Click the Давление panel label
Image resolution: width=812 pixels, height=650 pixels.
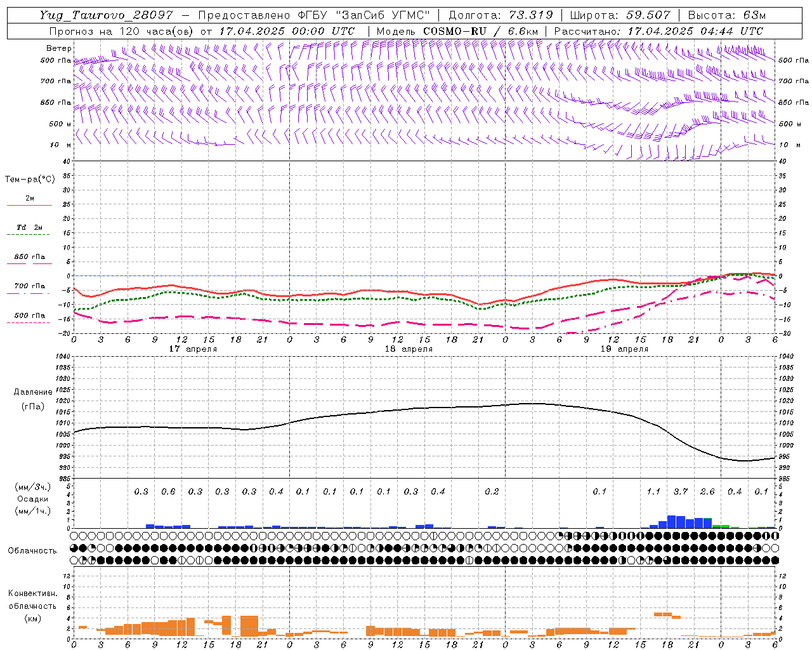33,392
